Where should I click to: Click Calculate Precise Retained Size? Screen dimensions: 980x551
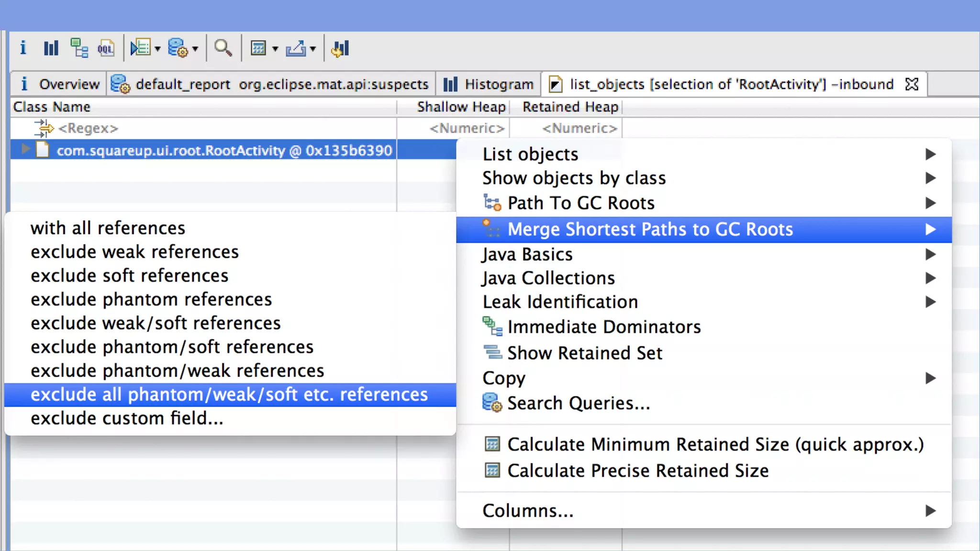pyautogui.click(x=637, y=471)
